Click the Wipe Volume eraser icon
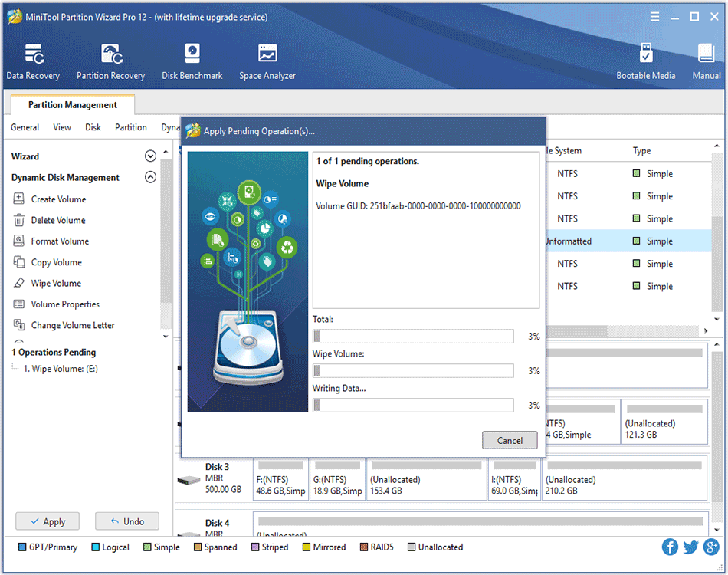The height and width of the screenshot is (575, 728). pos(18,283)
